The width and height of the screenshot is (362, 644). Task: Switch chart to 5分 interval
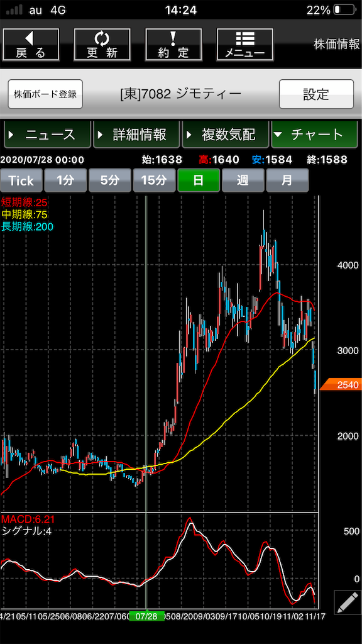click(109, 180)
